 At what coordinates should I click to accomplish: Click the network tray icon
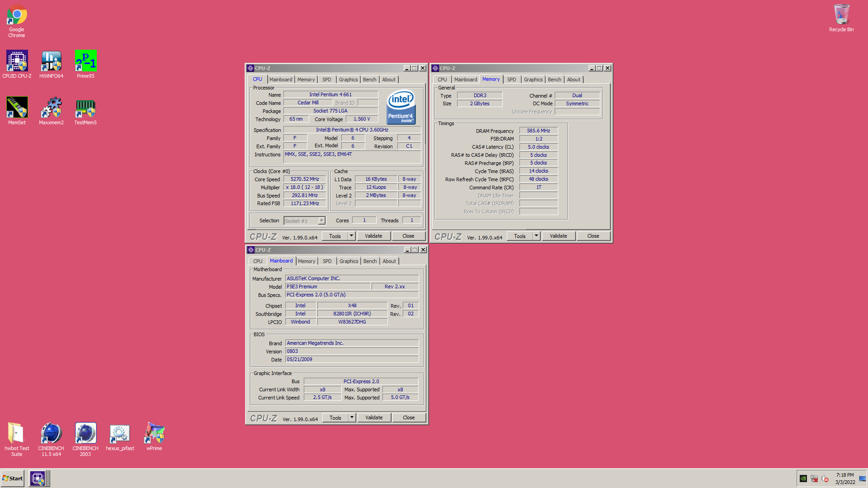814,479
